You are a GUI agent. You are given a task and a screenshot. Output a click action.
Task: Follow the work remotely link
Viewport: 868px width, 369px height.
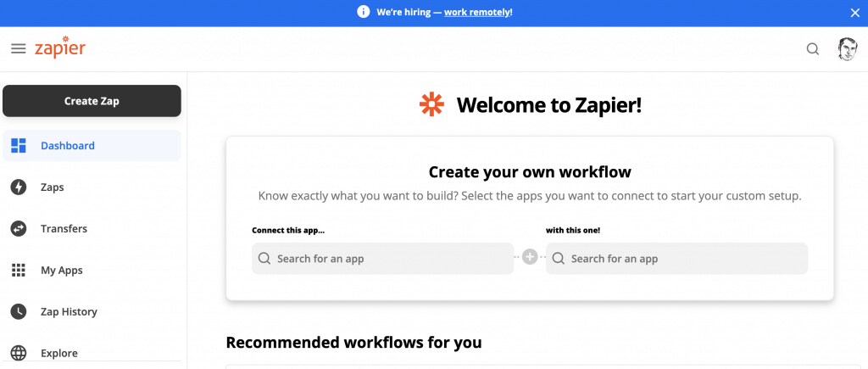pyautogui.click(x=478, y=12)
